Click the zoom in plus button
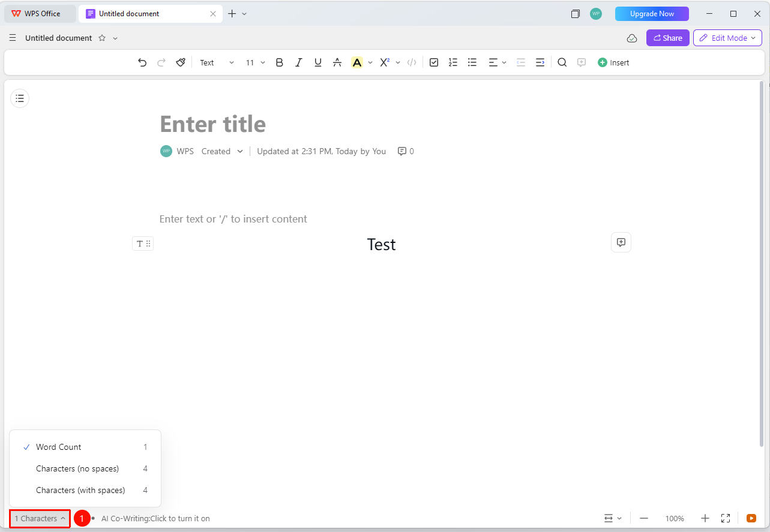 click(705, 518)
